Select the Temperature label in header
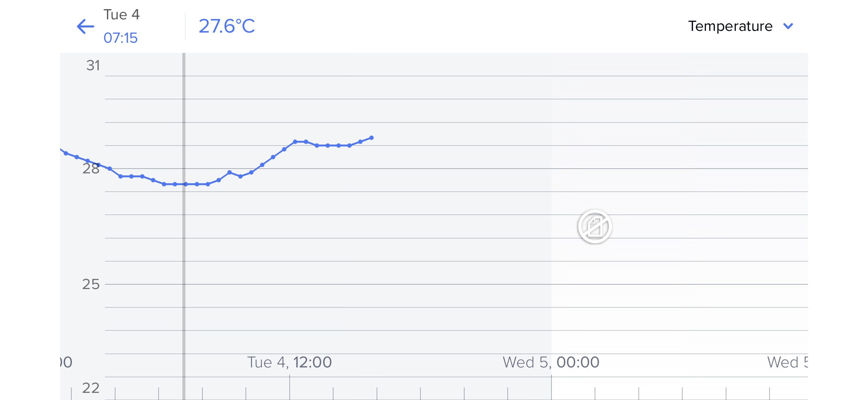Screen dimensions: 868x400 pyautogui.click(x=730, y=26)
